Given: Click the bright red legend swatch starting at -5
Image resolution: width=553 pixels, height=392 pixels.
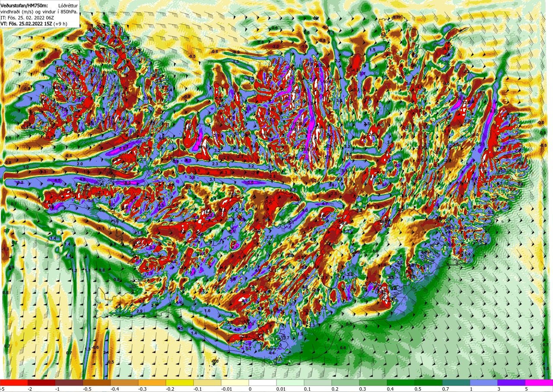Looking at the screenshot, I should [14, 383].
